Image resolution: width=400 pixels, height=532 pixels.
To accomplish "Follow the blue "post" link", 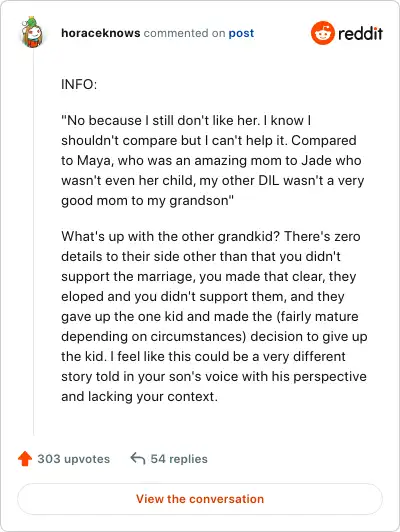I will [x=241, y=33].
